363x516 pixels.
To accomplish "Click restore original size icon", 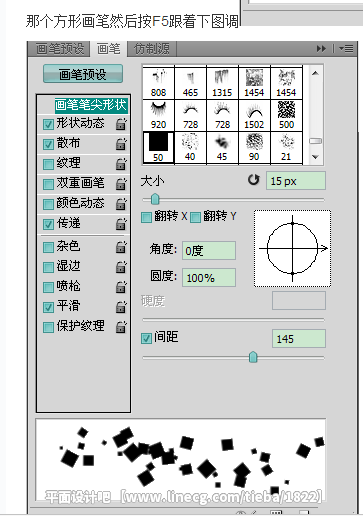I will click(x=253, y=180).
